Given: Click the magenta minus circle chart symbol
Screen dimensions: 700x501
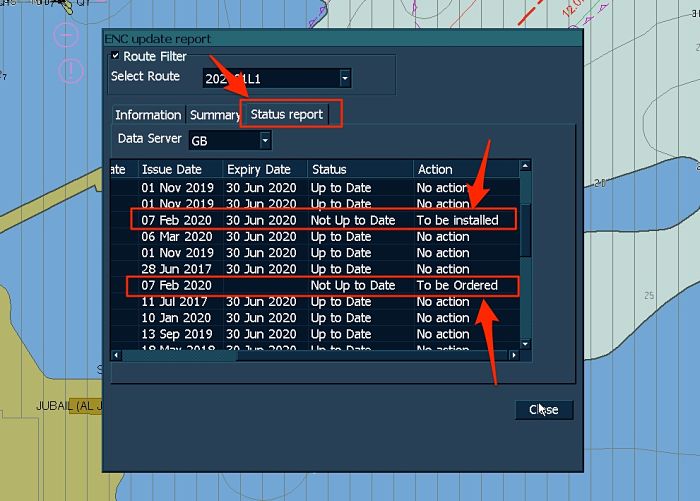Looking at the screenshot, I should coord(65,35).
